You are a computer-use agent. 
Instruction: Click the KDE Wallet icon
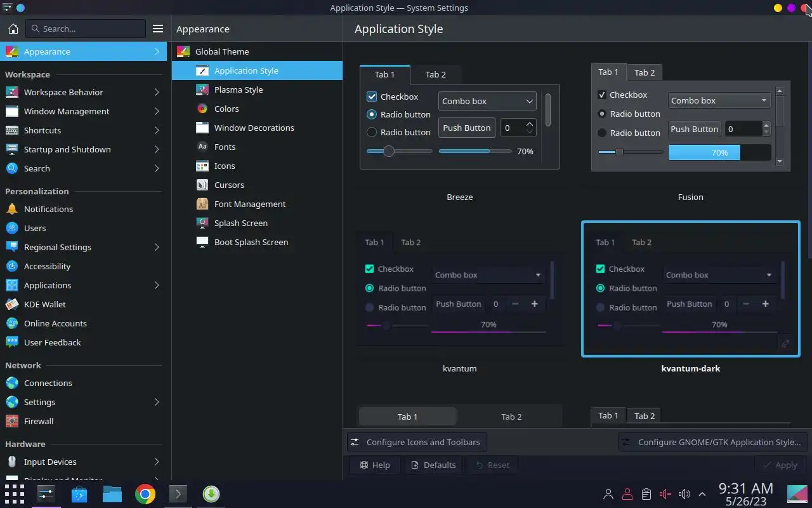(11, 304)
